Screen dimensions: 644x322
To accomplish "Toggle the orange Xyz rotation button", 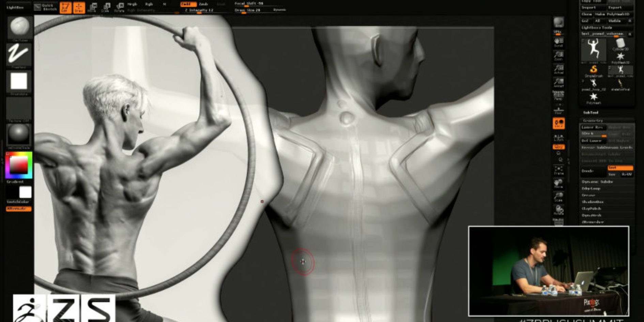I will pos(558,147).
